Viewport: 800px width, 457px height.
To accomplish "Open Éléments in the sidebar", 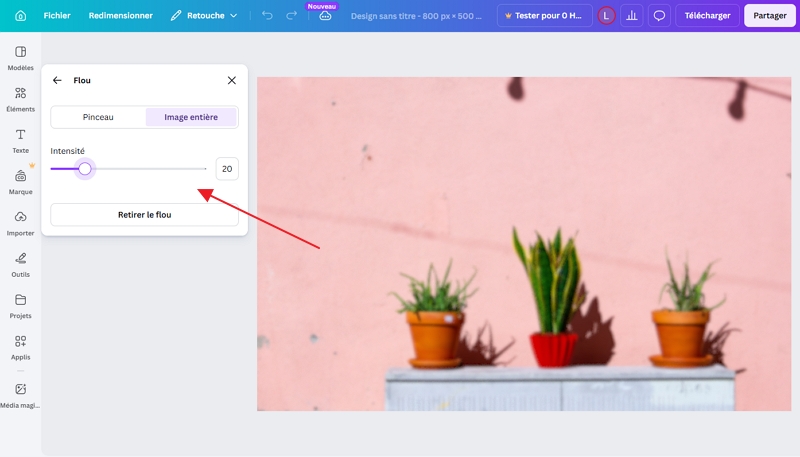I will point(20,99).
